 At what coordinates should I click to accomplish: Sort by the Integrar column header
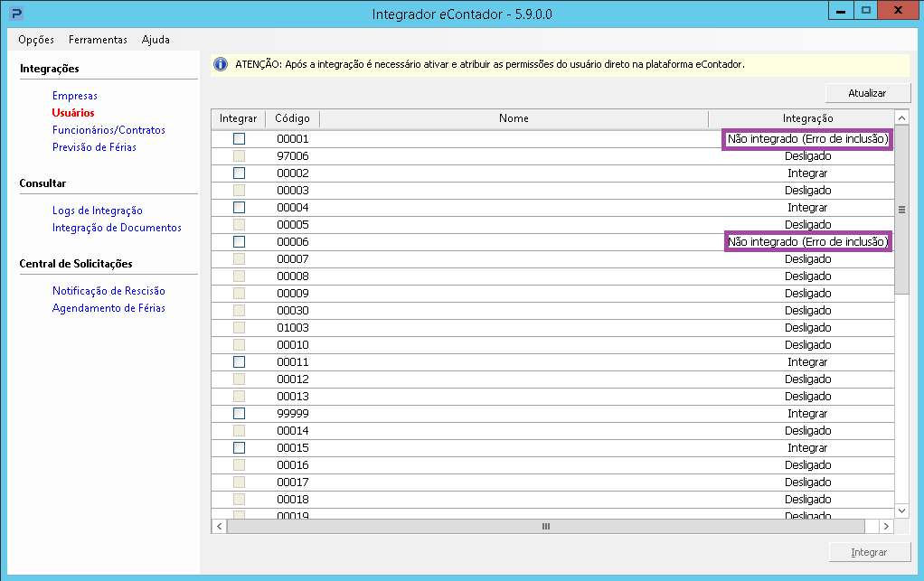[x=239, y=118]
